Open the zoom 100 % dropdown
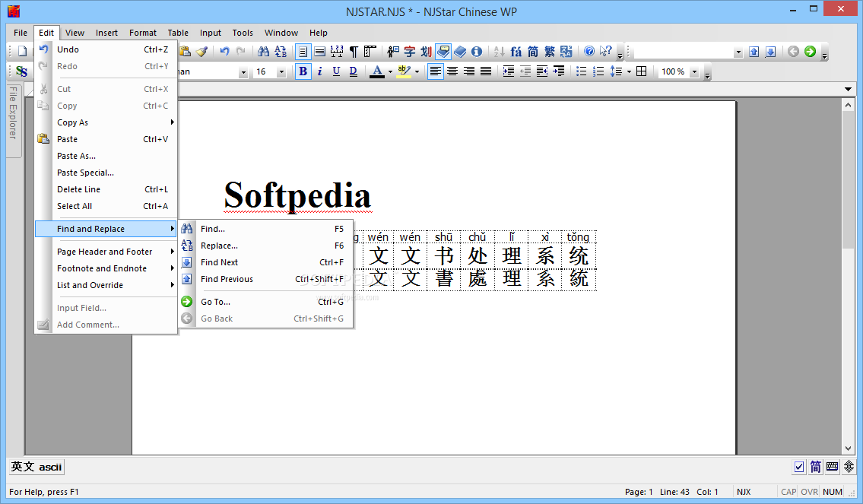The image size is (863, 504). (x=694, y=72)
